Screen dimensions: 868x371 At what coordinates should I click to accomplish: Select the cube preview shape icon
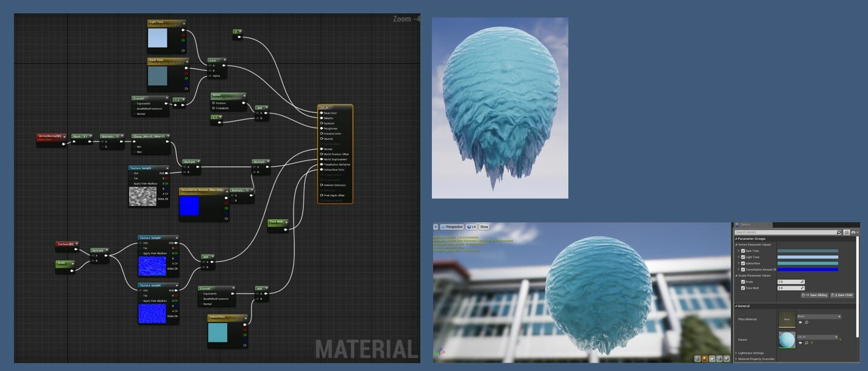720,358
